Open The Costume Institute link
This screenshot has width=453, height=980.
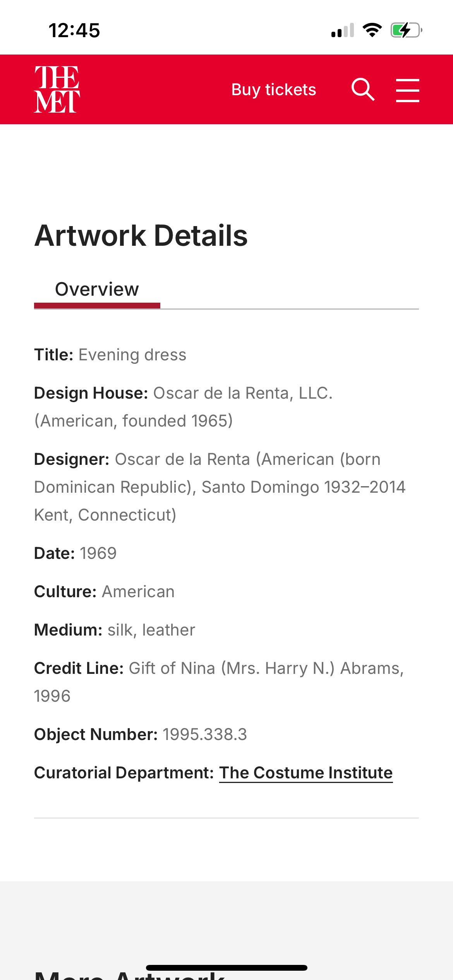[x=306, y=773]
